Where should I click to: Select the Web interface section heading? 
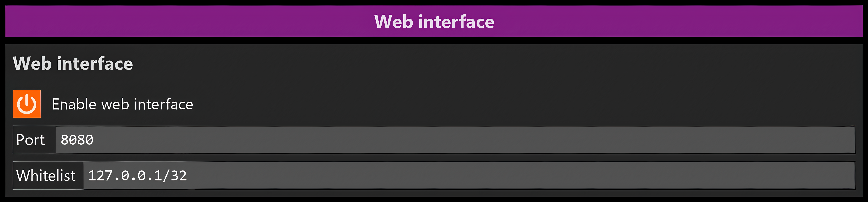(x=73, y=63)
